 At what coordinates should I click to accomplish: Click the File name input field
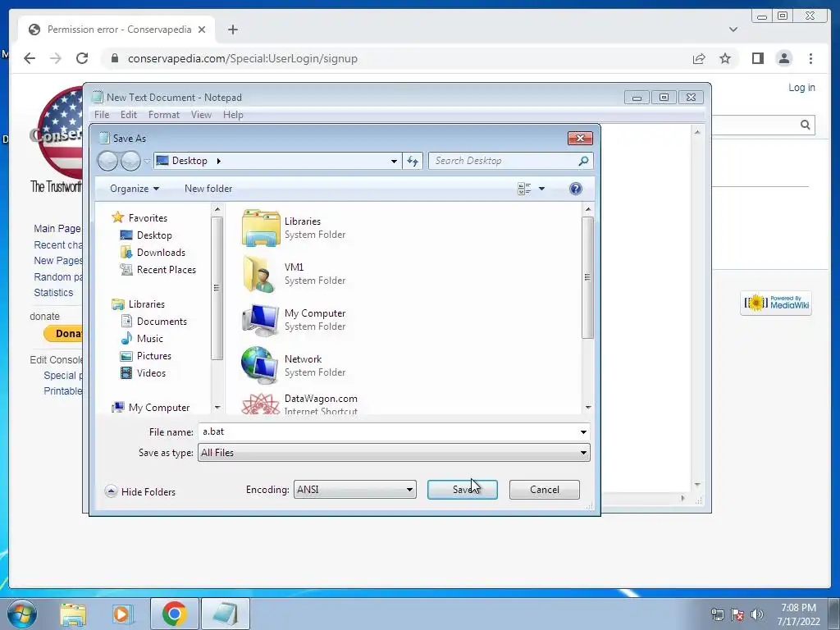click(x=388, y=431)
